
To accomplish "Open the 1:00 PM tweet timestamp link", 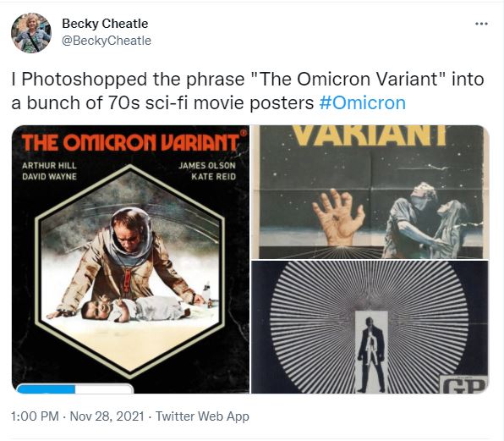I will [x=35, y=416].
